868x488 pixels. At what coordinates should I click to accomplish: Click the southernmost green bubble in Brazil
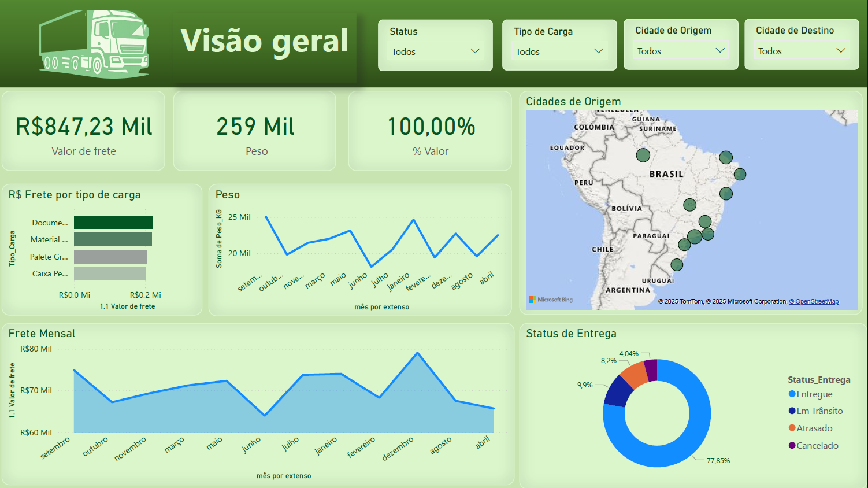click(x=677, y=264)
